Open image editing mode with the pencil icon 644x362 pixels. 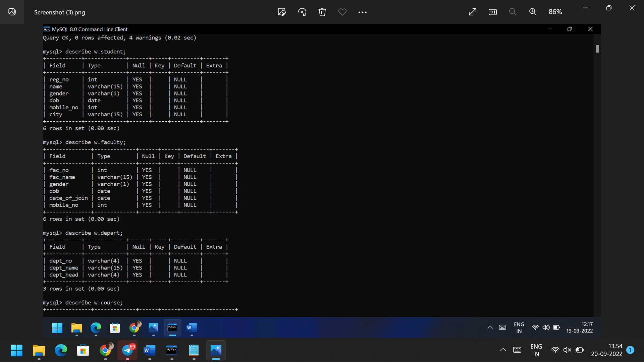coord(282,12)
